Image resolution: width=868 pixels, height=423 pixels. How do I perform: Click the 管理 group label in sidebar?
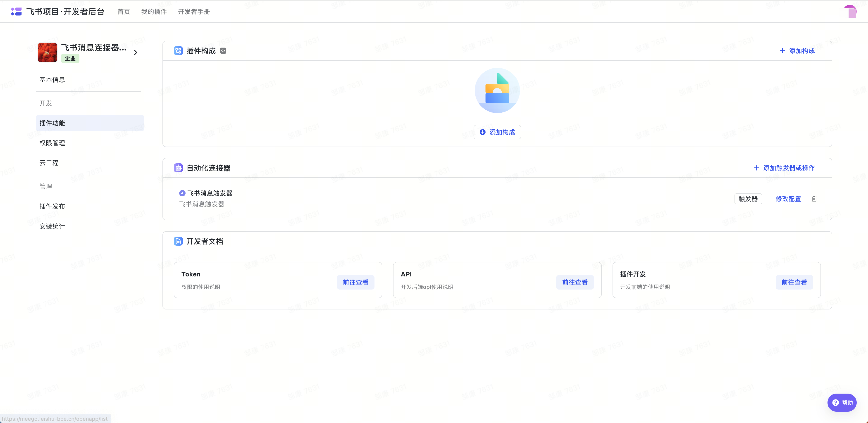tap(46, 187)
